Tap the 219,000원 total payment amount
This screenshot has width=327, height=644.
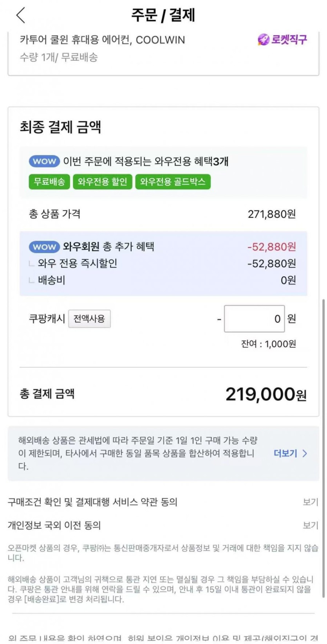pos(266,394)
